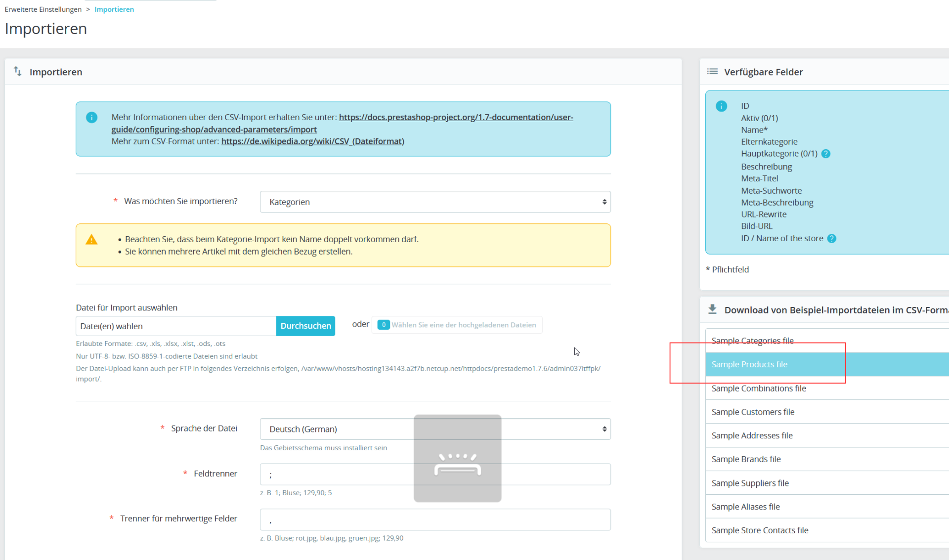Download Sample Products file
The image size is (949, 560).
pyautogui.click(x=749, y=365)
